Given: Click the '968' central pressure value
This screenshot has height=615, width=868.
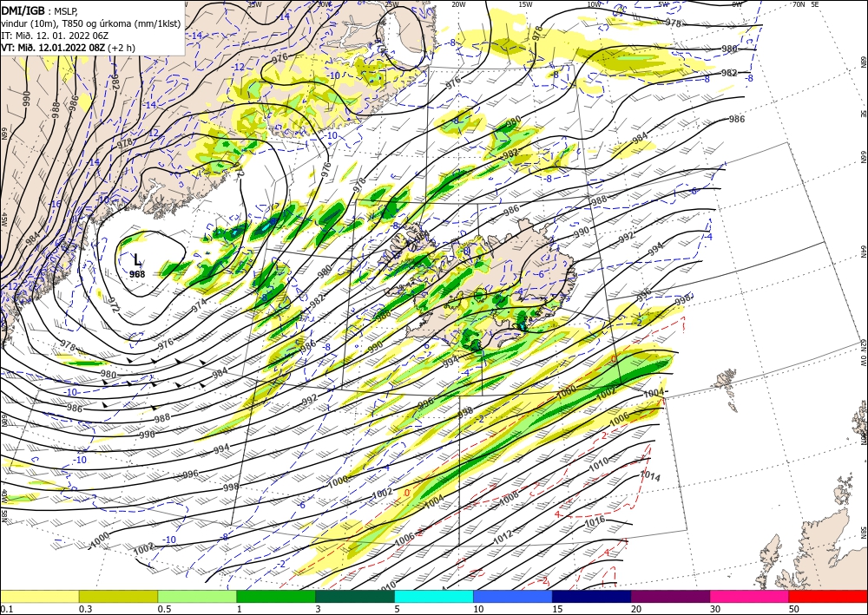Looking at the screenshot, I should pos(137,274).
